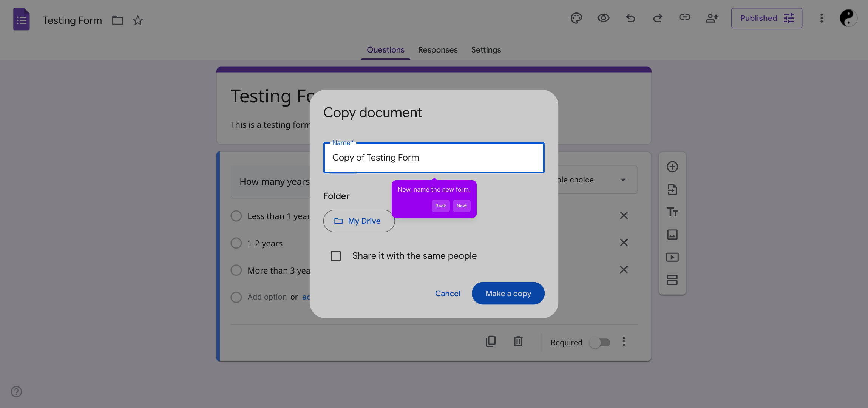Remove the '1-2 years' option
868x408 pixels.
pos(624,243)
